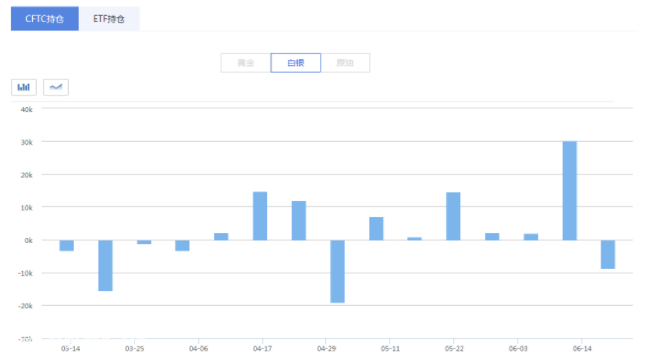Click the deepest negative bar near -20k
The height and width of the screenshot is (361, 649).
337,272
